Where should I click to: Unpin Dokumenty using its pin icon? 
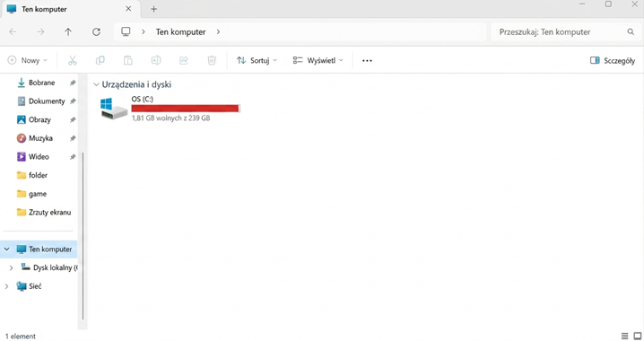point(73,101)
